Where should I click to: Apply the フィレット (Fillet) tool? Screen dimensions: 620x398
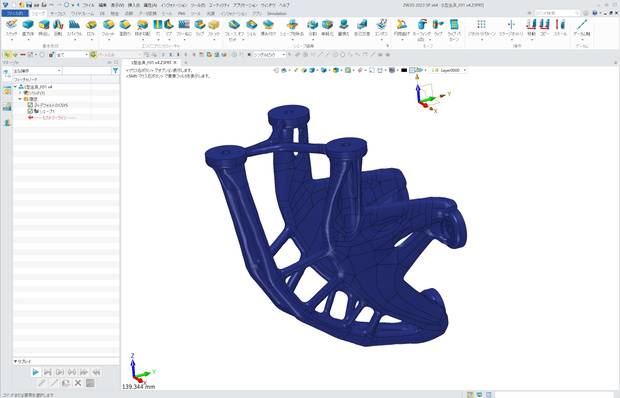point(108,28)
